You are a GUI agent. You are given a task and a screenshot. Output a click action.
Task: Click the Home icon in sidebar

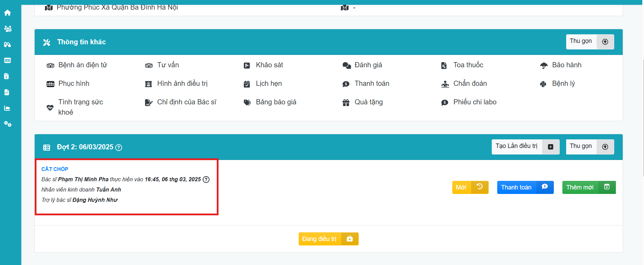(8, 13)
